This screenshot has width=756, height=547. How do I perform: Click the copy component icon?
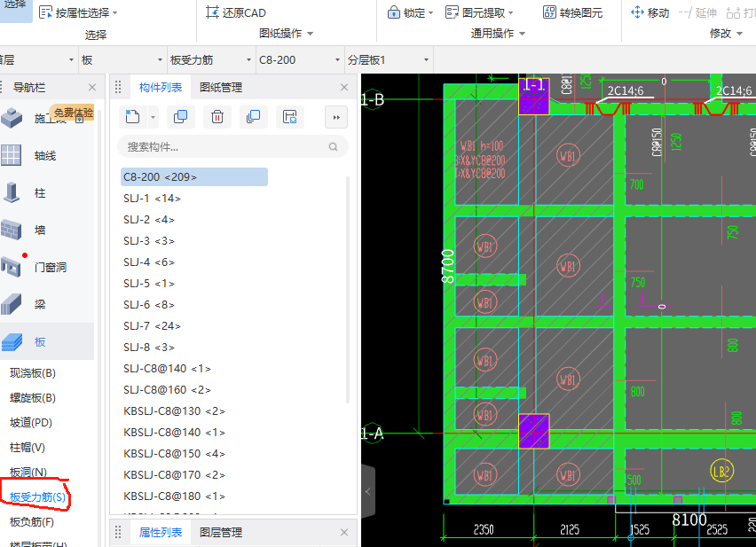(x=180, y=117)
